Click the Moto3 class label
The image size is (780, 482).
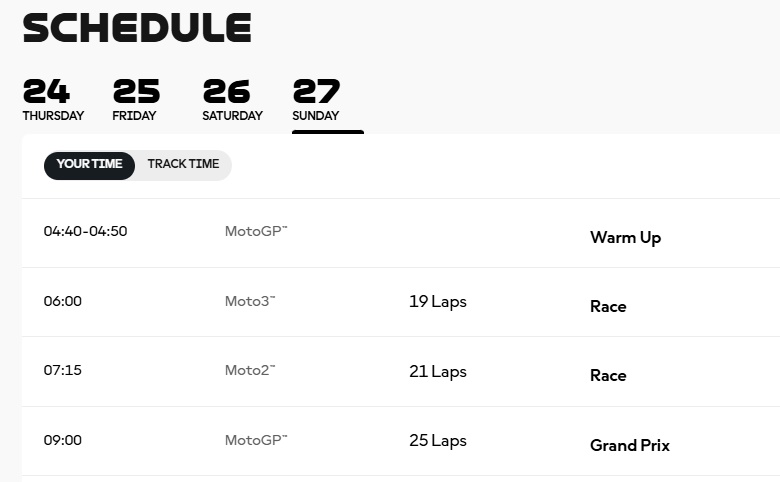pos(249,301)
